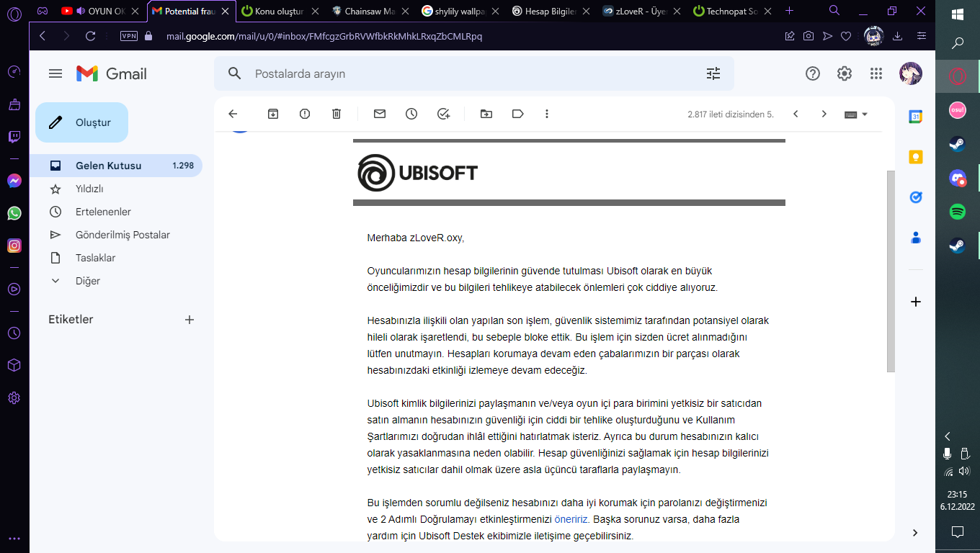Image resolution: width=980 pixels, height=553 pixels.
Task: Open Twitch in Opera sidebar
Action: [14, 137]
